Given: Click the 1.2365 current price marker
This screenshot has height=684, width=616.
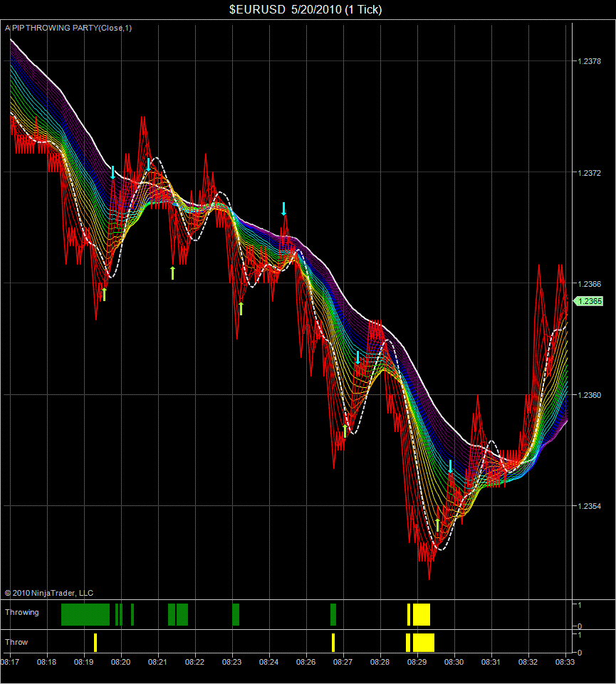Looking at the screenshot, I should pyautogui.click(x=588, y=301).
